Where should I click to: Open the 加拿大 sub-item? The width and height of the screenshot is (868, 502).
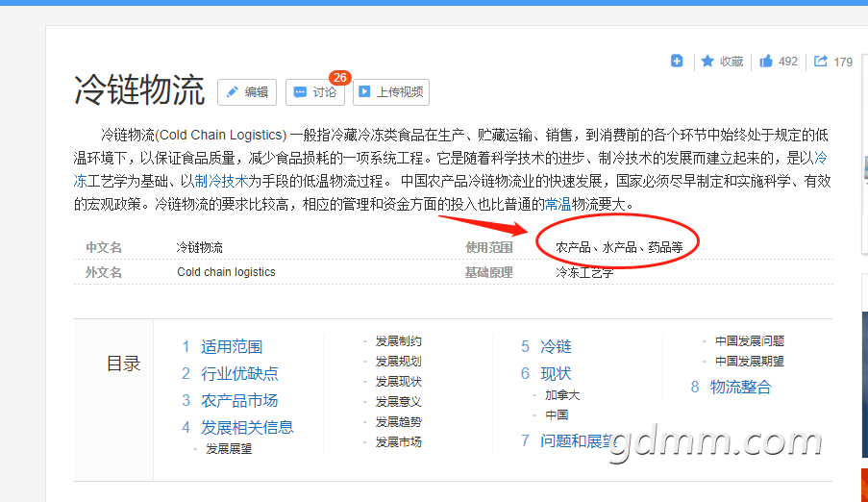click(562, 395)
